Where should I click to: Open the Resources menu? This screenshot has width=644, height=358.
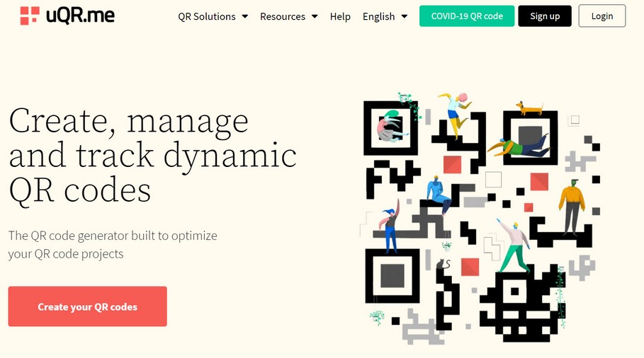click(282, 16)
